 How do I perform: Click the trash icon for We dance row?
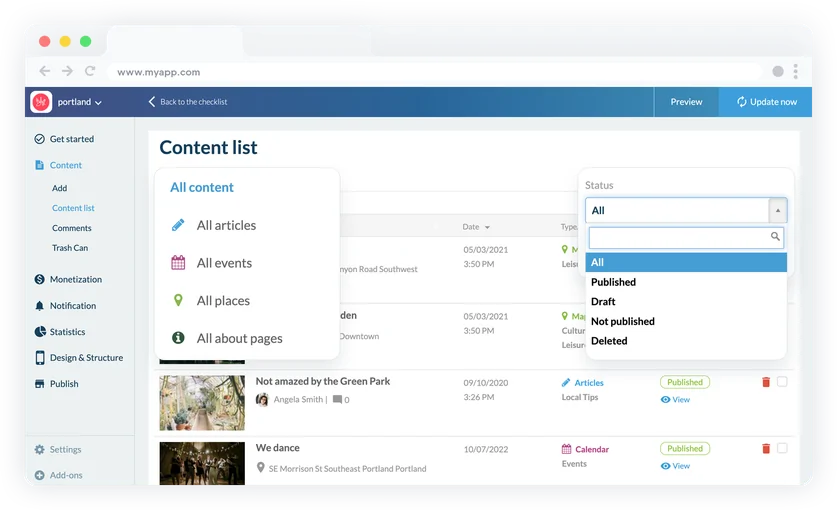click(x=766, y=449)
